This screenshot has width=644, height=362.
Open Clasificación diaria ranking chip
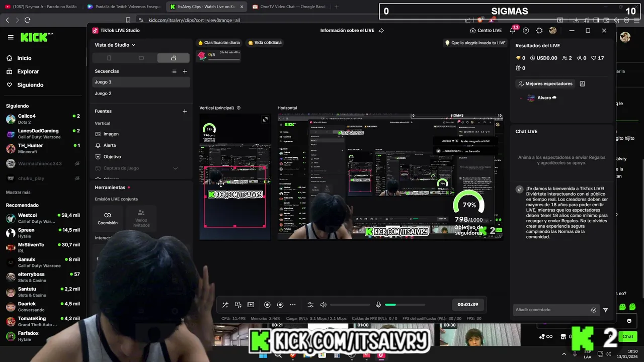(x=219, y=43)
